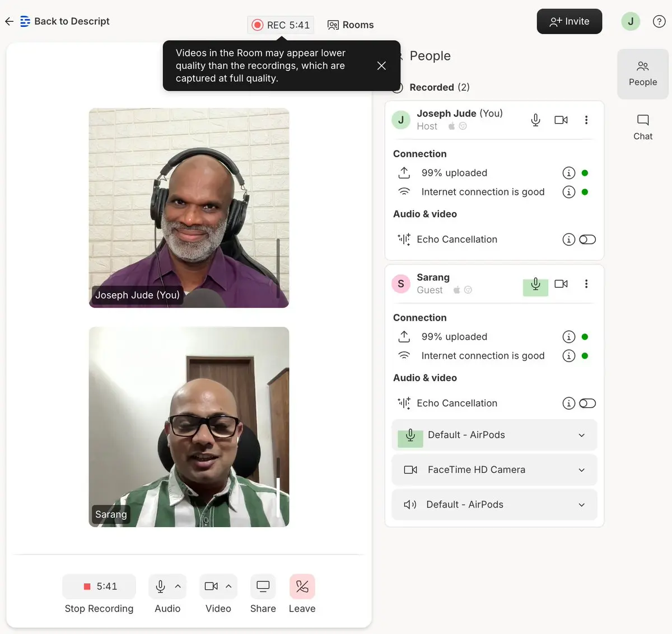Screen dimensions: 672x634
Task: Click Joseph Jude's microphone icon
Action: (x=535, y=120)
